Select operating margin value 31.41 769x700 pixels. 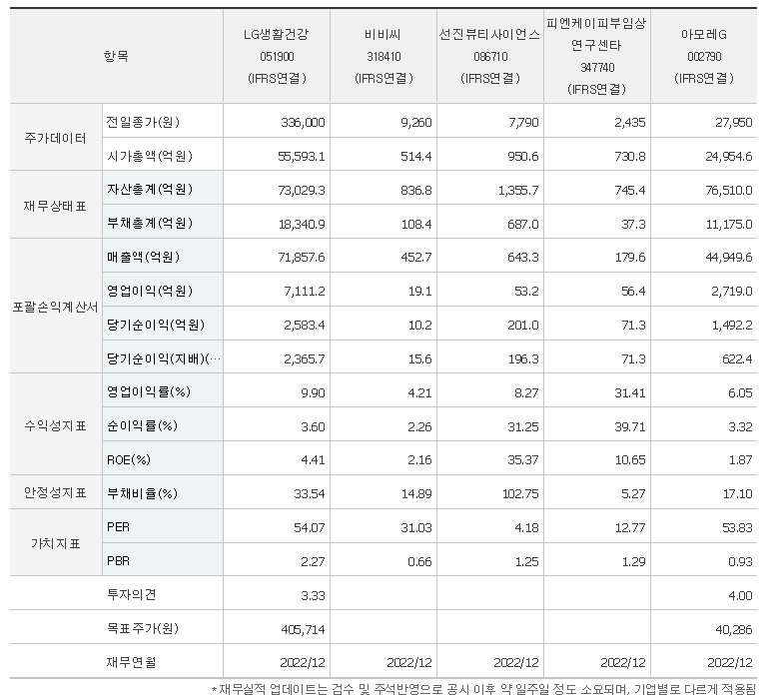(630, 392)
